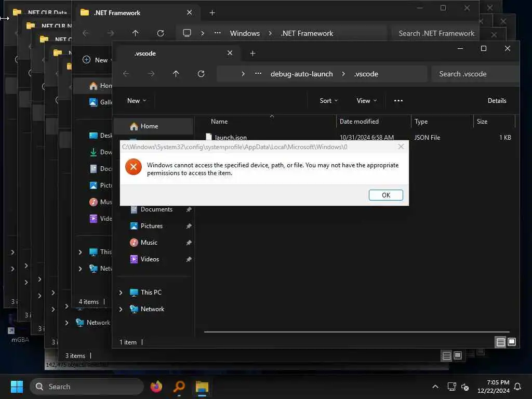532x399 pixels.
Task: Open Pictures in the .vscode sidebar
Action: [x=152, y=226]
